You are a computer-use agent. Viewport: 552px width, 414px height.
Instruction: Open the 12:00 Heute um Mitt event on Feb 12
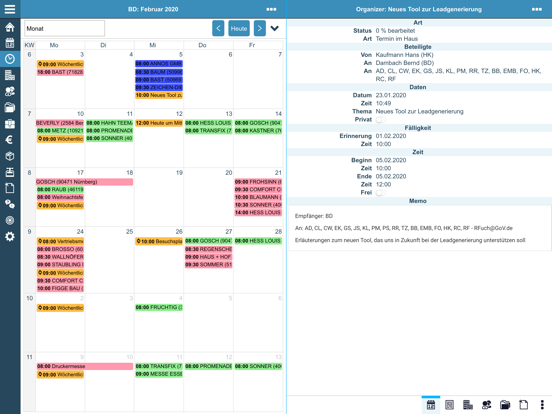tap(159, 123)
